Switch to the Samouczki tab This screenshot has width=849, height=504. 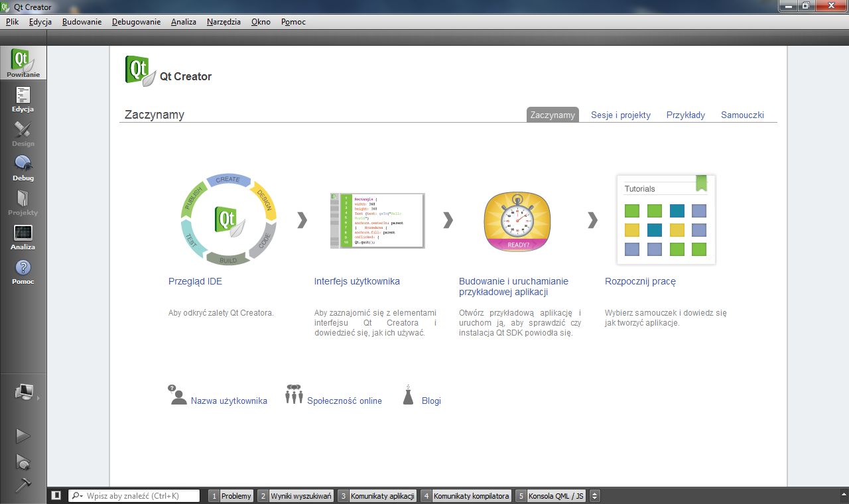(742, 115)
